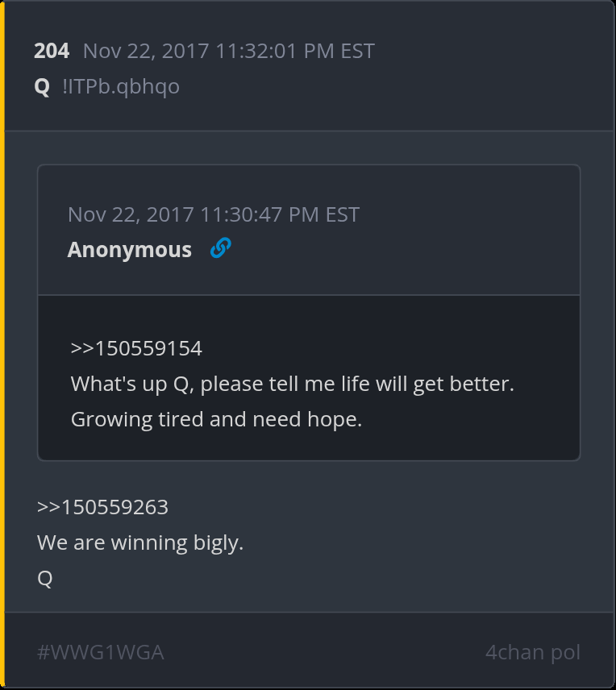Viewport: 616px width, 690px height.
Task: Click the "Growing tired and need hope." line
Action: (216, 419)
